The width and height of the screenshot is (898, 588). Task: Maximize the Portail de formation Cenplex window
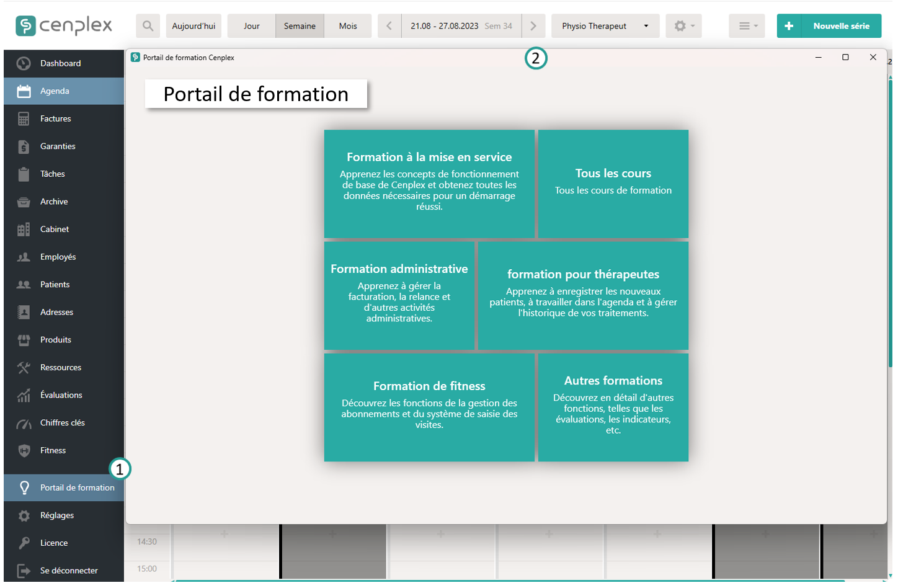[x=845, y=57]
